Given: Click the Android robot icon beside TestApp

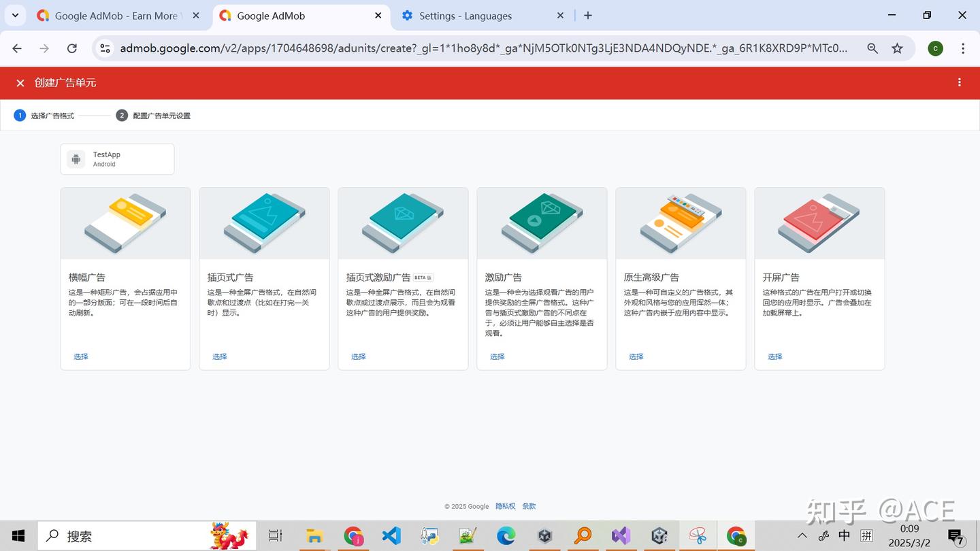Looking at the screenshot, I should [x=76, y=159].
